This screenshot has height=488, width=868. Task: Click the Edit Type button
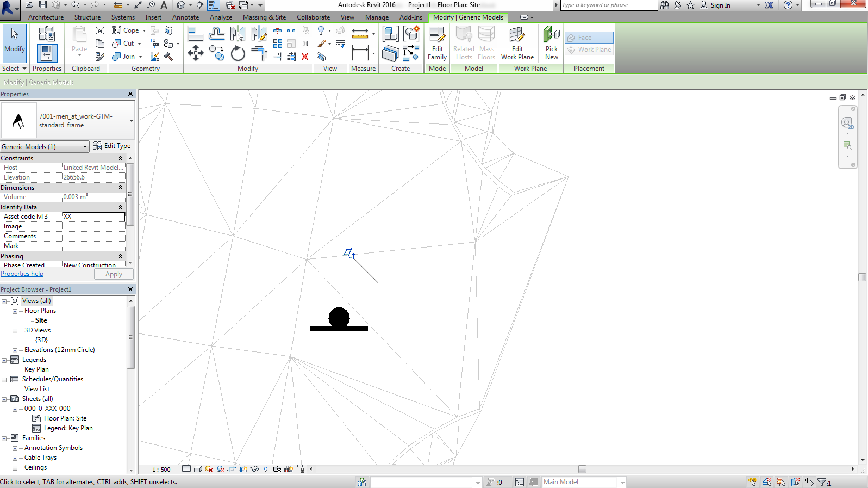point(112,146)
